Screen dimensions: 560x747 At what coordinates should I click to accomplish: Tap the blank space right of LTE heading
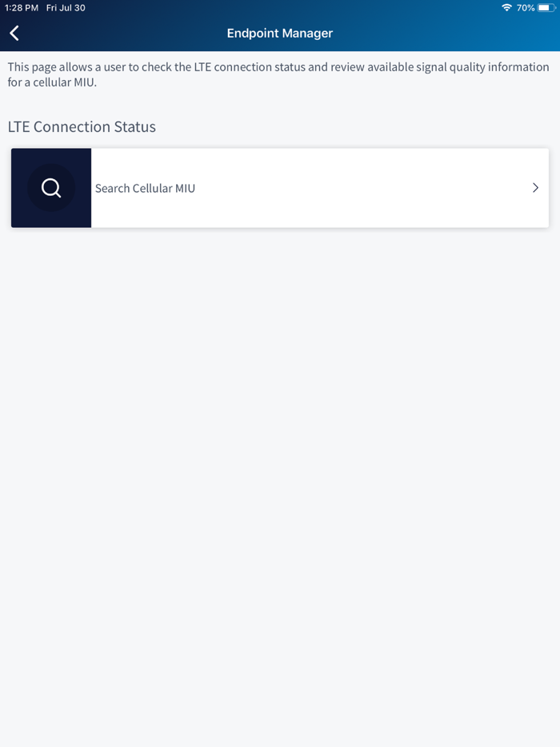[358, 126]
